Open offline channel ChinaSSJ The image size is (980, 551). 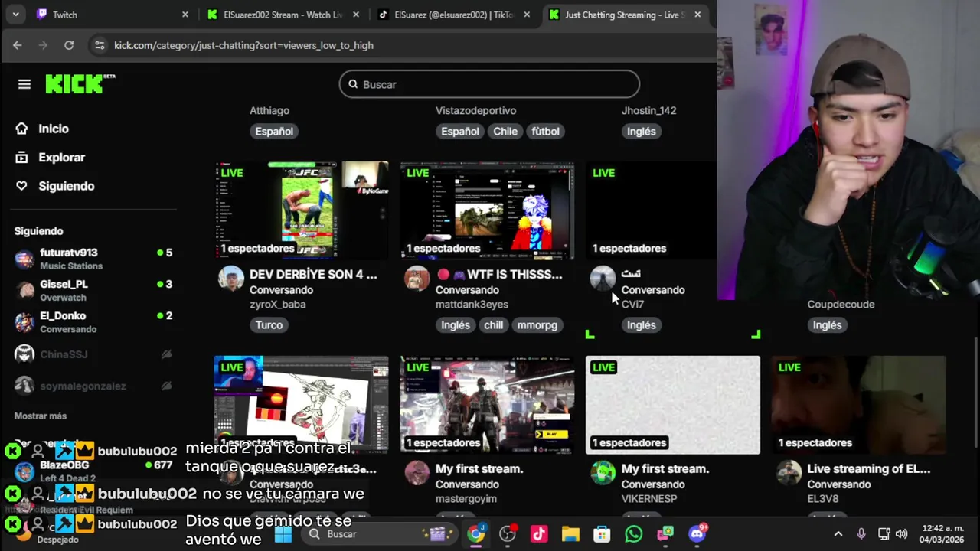[93, 354]
